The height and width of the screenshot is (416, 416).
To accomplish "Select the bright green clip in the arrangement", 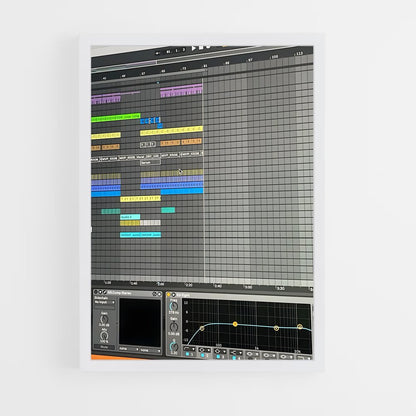I will point(116,118).
